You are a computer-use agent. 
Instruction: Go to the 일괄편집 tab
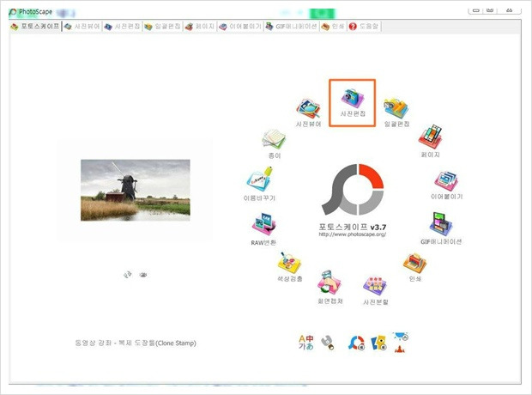pos(162,27)
